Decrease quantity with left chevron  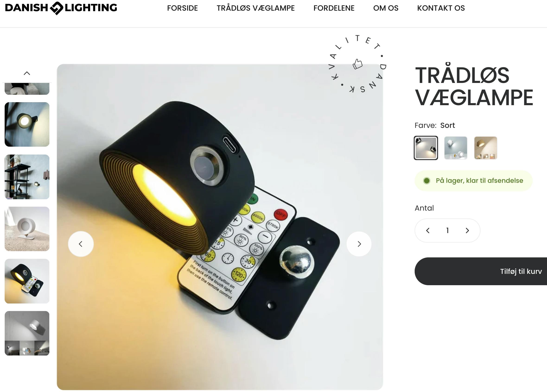point(428,231)
